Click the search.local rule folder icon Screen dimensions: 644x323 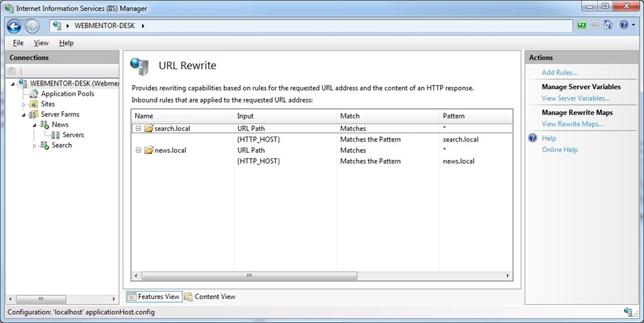point(148,128)
